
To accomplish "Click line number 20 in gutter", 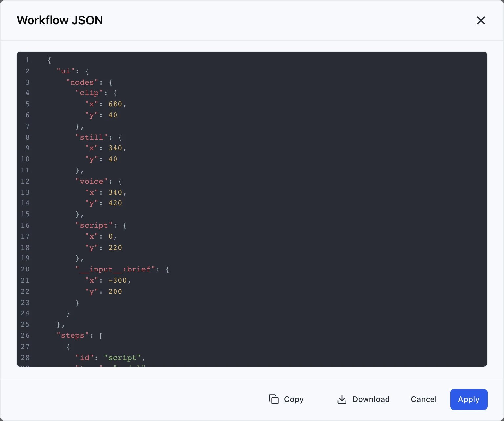I will point(25,269).
